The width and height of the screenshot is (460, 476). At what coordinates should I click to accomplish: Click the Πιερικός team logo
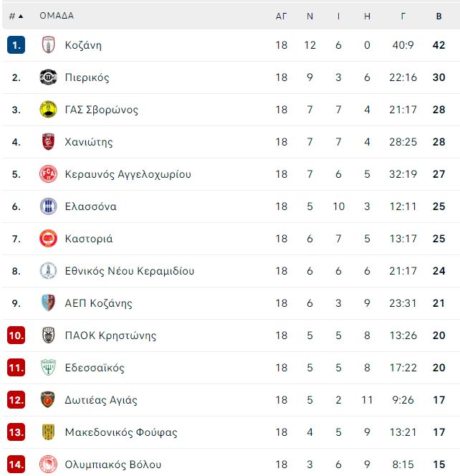click(48, 77)
